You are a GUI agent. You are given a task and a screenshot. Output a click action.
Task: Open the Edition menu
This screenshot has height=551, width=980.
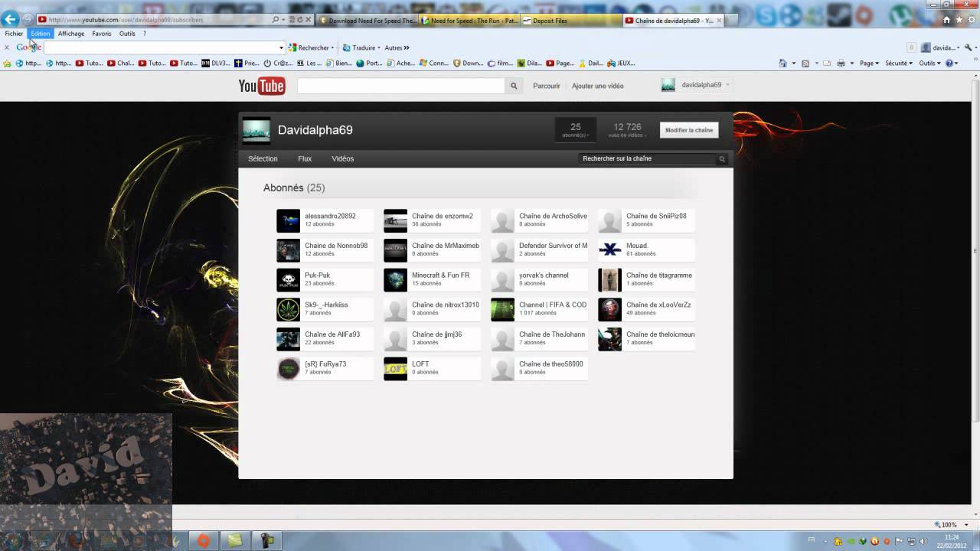[x=41, y=34]
